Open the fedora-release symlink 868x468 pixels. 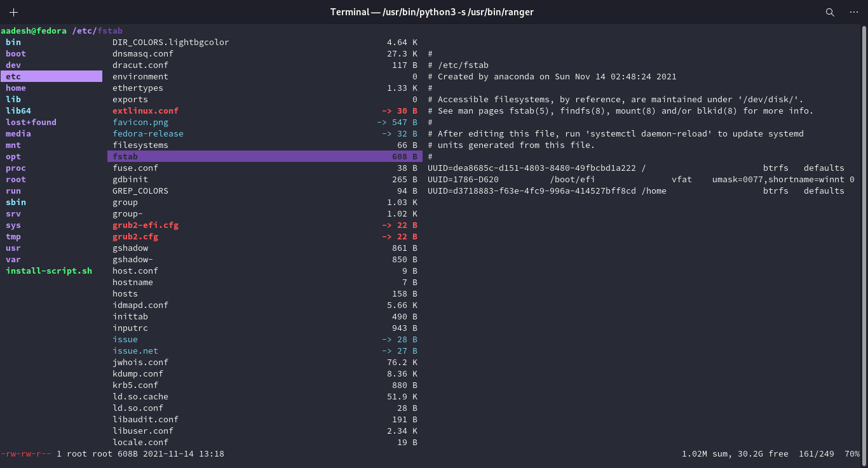coord(147,133)
